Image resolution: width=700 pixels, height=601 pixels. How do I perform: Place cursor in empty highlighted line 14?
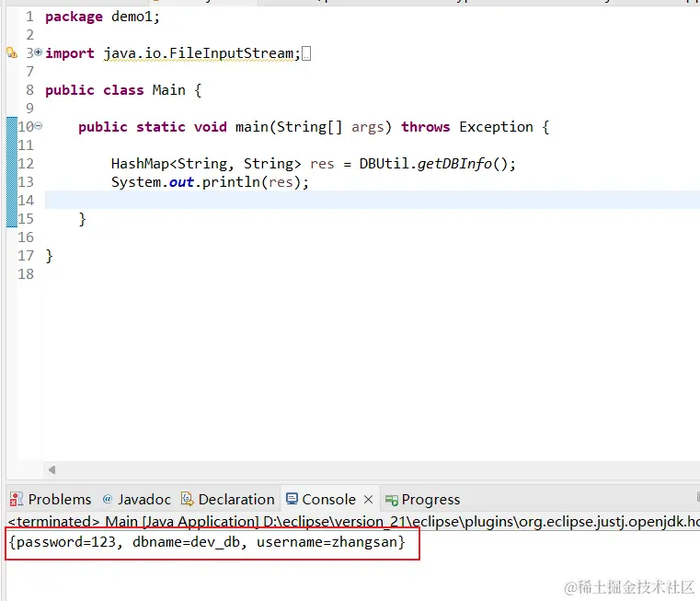click(373, 201)
